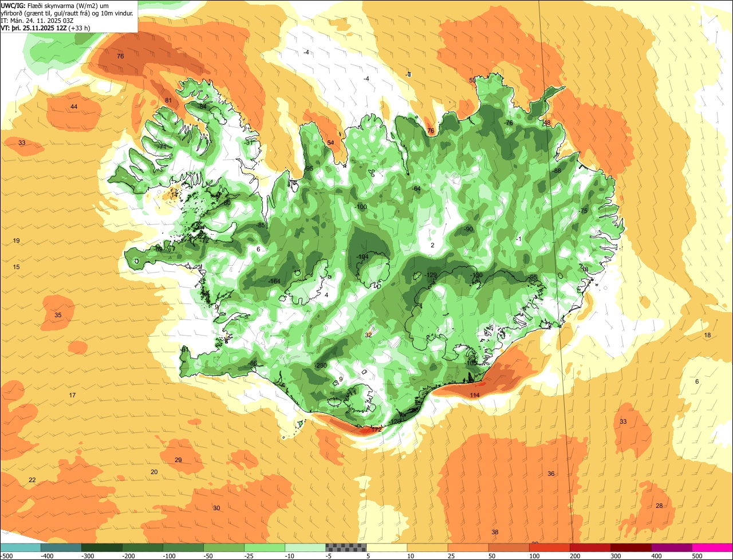The image size is (733, 560).
Task: Click the legend tick label '-5'
Action: click(329, 556)
